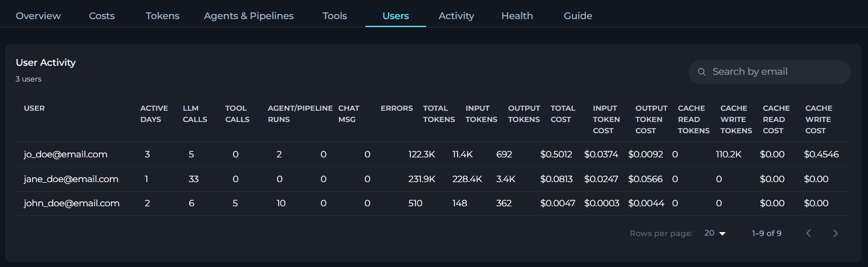Click total tokens value 122.3K
868x267 pixels.
pos(422,154)
